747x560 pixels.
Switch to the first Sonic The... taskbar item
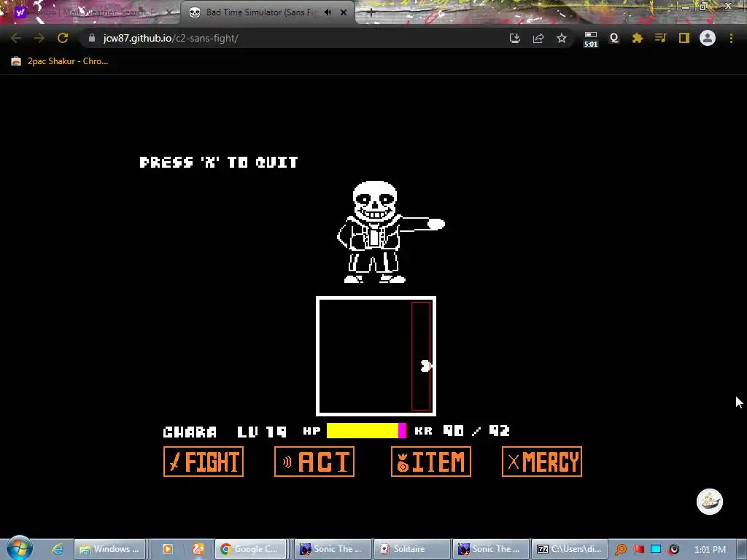332,549
